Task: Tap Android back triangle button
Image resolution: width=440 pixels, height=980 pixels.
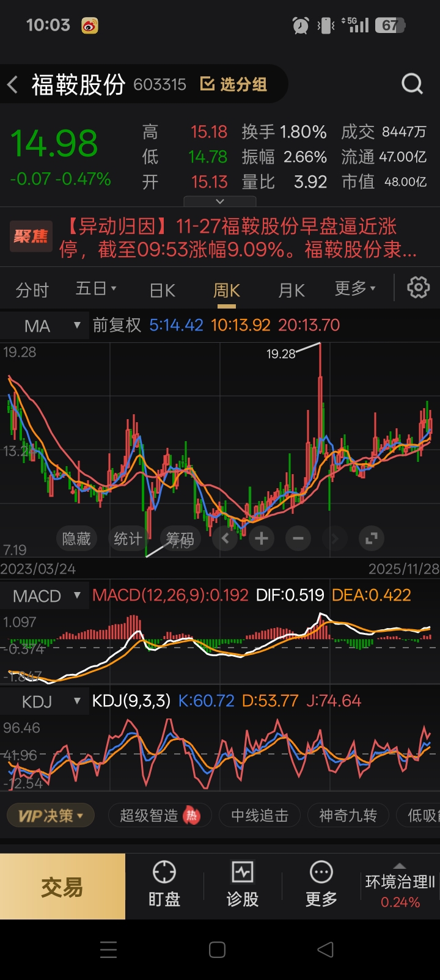Action: 326,949
